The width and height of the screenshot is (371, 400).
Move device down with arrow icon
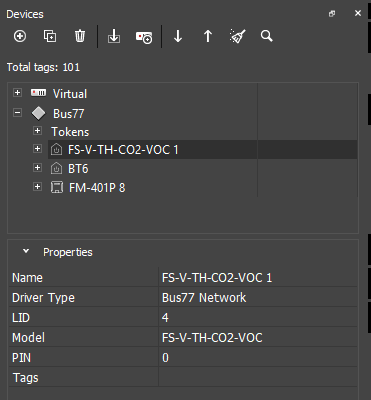(178, 36)
